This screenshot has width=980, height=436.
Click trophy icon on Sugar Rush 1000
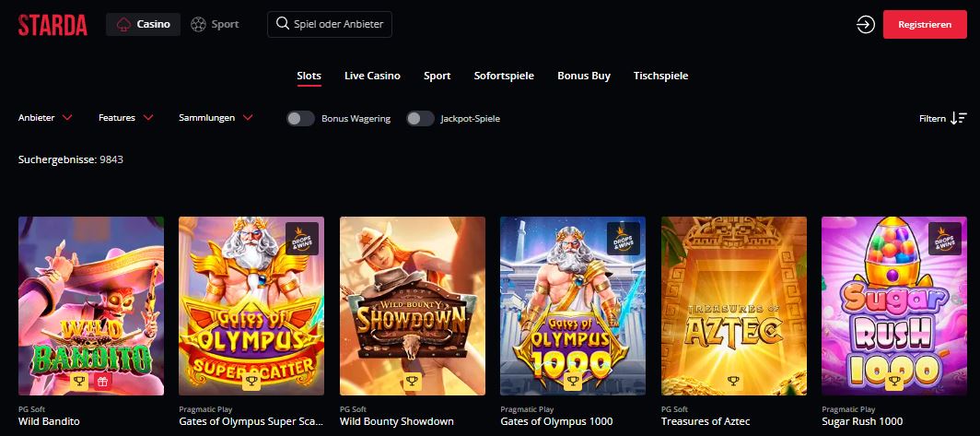point(894,381)
